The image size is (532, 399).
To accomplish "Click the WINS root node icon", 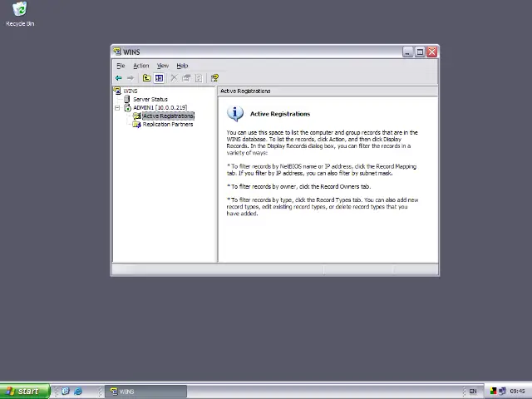I will (117, 91).
